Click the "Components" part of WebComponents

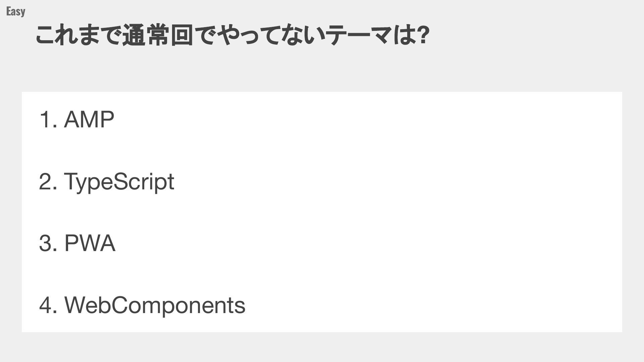[178, 305]
